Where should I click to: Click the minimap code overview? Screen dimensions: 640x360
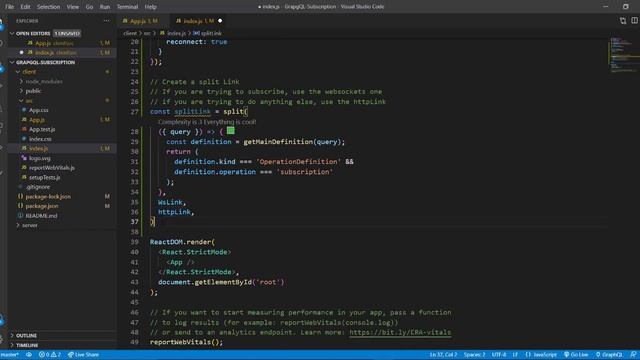click(x=624, y=55)
